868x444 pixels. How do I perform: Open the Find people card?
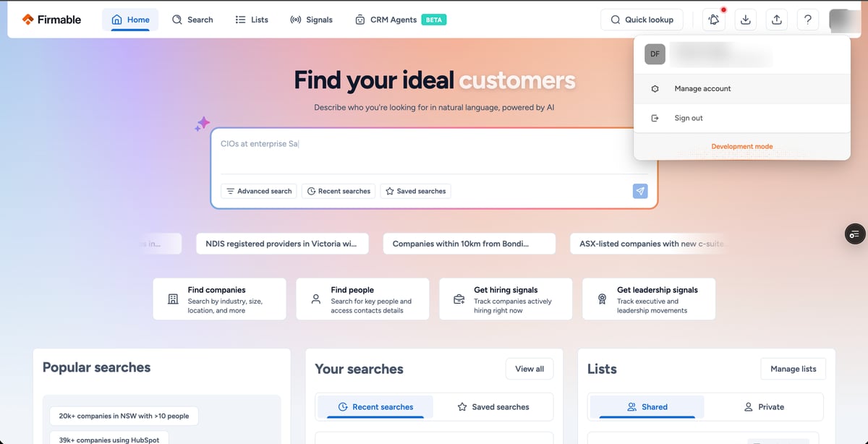tap(362, 299)
